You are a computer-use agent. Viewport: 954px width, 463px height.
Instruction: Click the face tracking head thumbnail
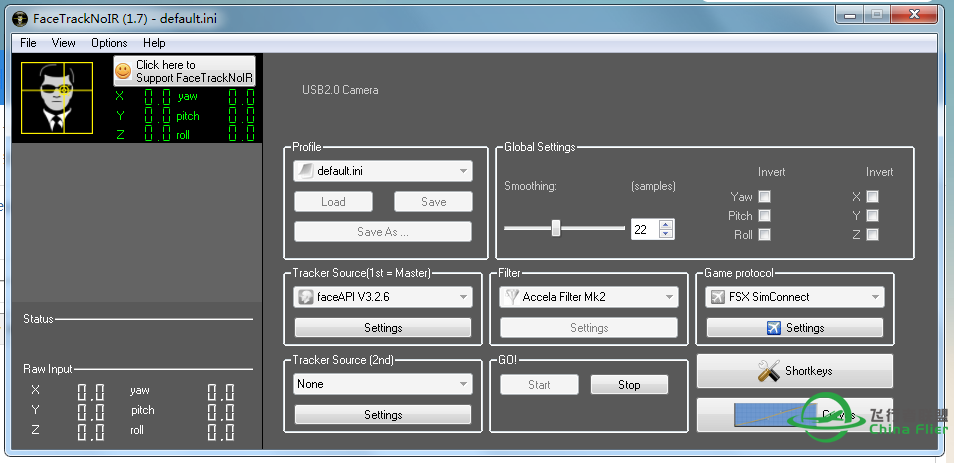coord(57,98)
